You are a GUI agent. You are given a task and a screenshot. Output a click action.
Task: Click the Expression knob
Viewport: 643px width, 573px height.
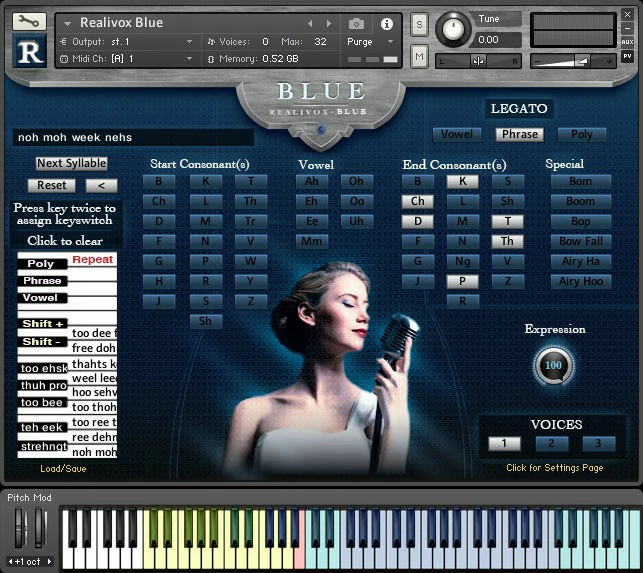click(553, 365)
